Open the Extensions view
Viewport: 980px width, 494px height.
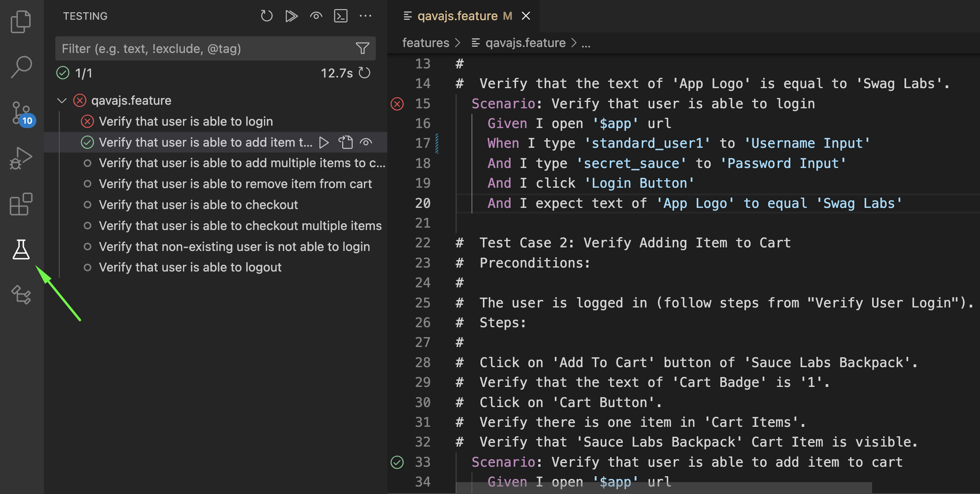[21, 204]
